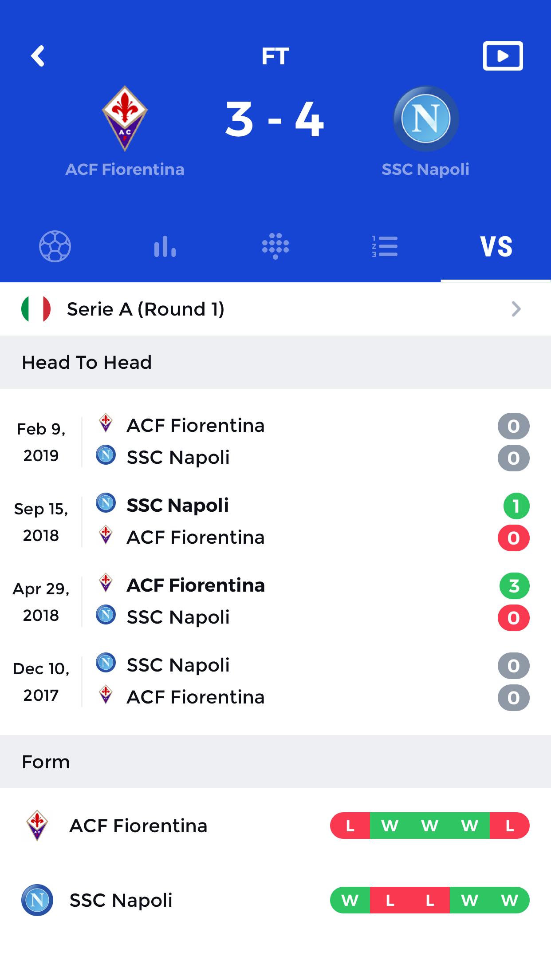The image size is (551, 980).
Task: Tap SSC Napoli name in Form section
Action: [121, 900]
